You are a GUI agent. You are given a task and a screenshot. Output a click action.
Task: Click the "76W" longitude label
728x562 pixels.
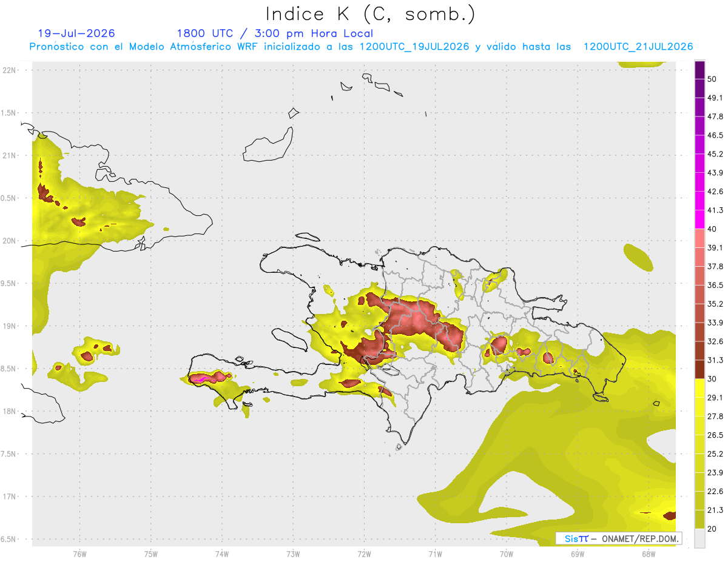[79, 554]
